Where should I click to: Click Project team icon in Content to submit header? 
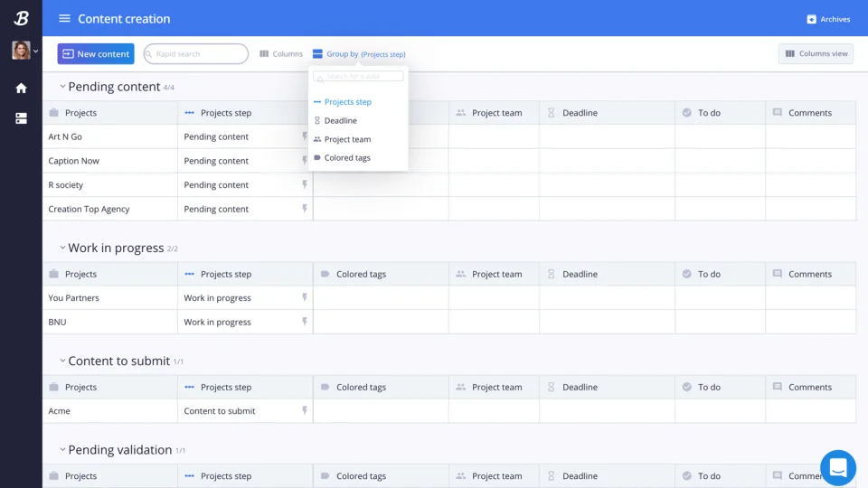click(x=460, y=387)
